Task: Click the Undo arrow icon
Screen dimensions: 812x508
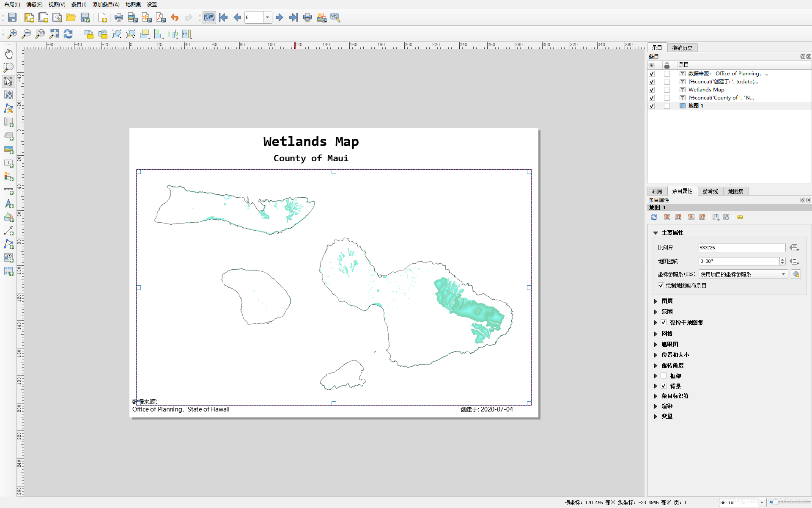Action: coord(175,17)
